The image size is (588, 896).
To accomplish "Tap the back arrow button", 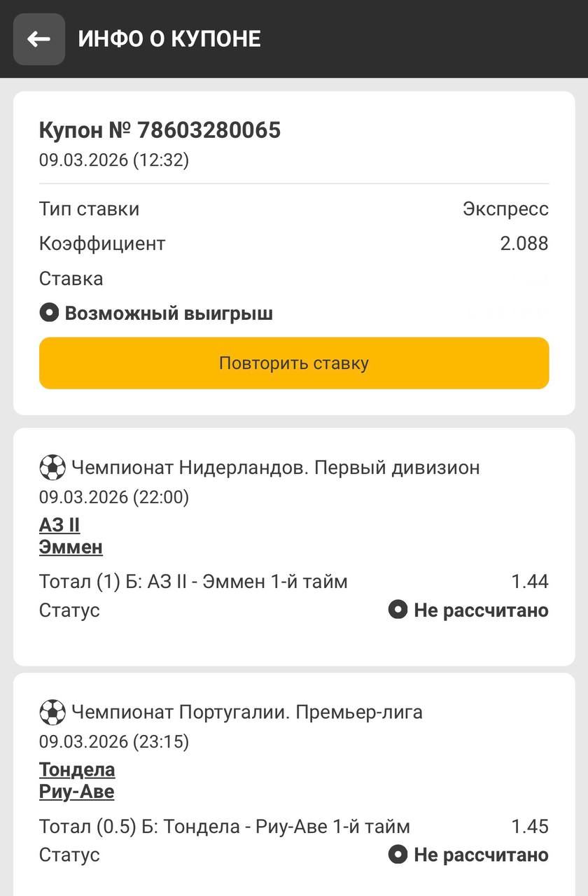I will [x=39, y=39].
